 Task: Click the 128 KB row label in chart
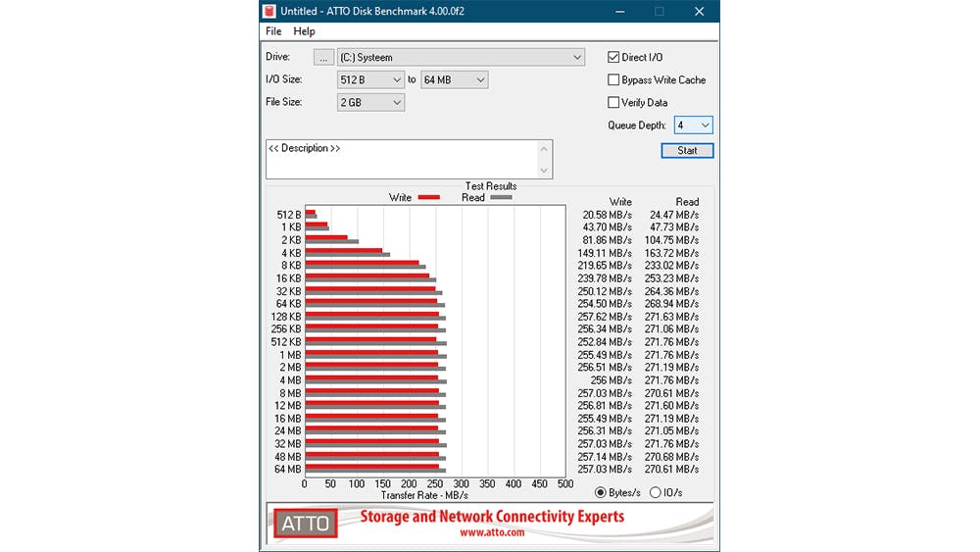[286, 317]
